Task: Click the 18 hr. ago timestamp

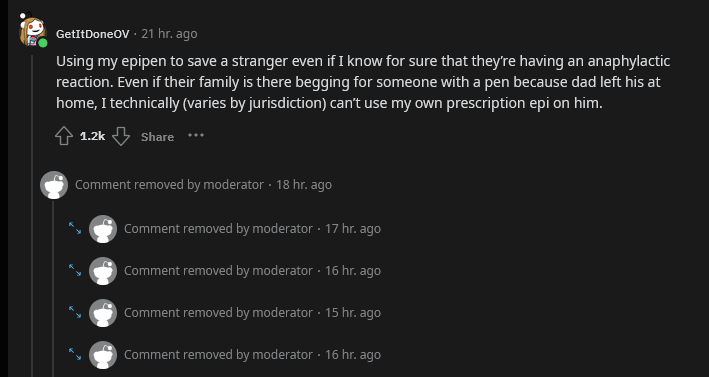Action: pyautogui.click(x=304, y=184)
